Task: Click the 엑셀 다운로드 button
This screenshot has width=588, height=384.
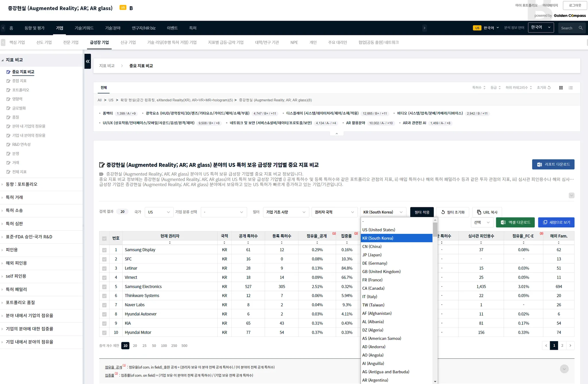Action: (515, 222)
